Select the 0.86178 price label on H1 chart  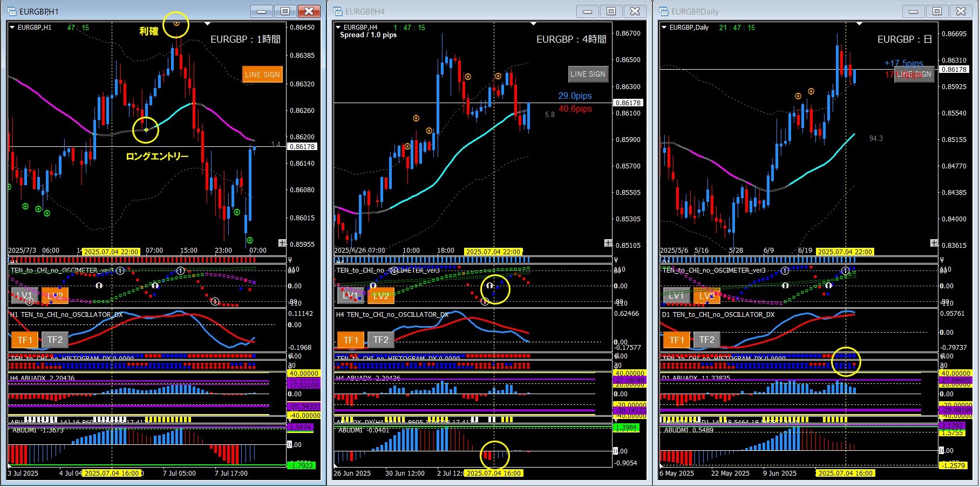pyautogui.click(x=303, y=146)
